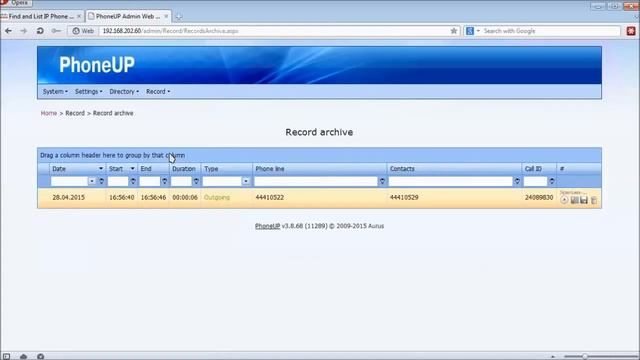The image size is (640, 360).
Task: Sort by the Type column header
Action: [x=227, y=169]
